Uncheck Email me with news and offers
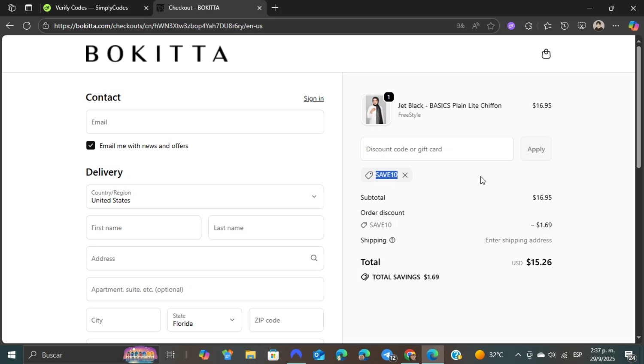 click(x=90, y=145)
